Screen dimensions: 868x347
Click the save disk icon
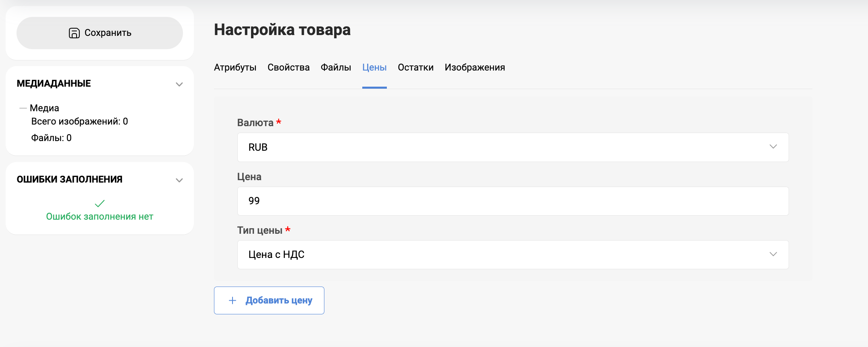(x=74, y=33)
